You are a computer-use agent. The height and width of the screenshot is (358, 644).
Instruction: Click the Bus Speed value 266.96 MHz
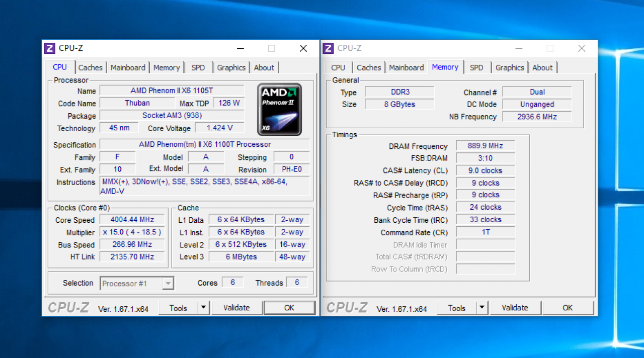coord(133,244)
